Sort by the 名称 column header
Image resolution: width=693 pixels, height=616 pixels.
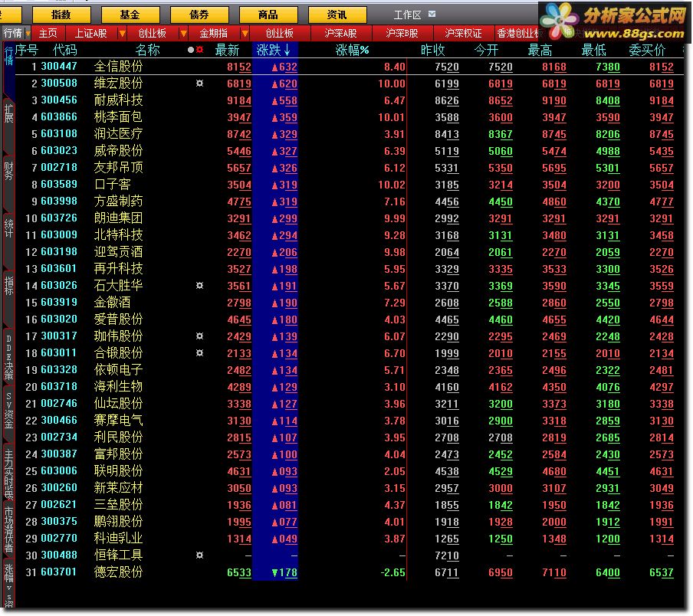(148, 50)
